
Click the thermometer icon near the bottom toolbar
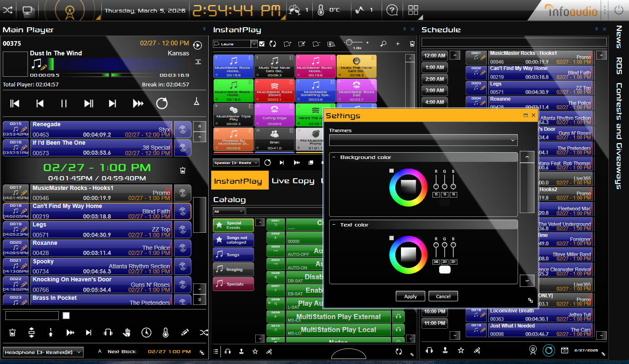165,333
